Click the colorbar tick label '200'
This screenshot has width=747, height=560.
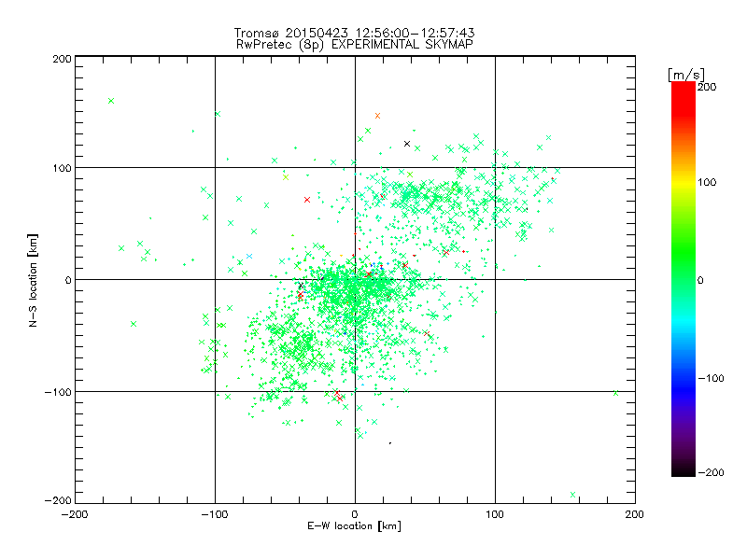coord(707,87)
